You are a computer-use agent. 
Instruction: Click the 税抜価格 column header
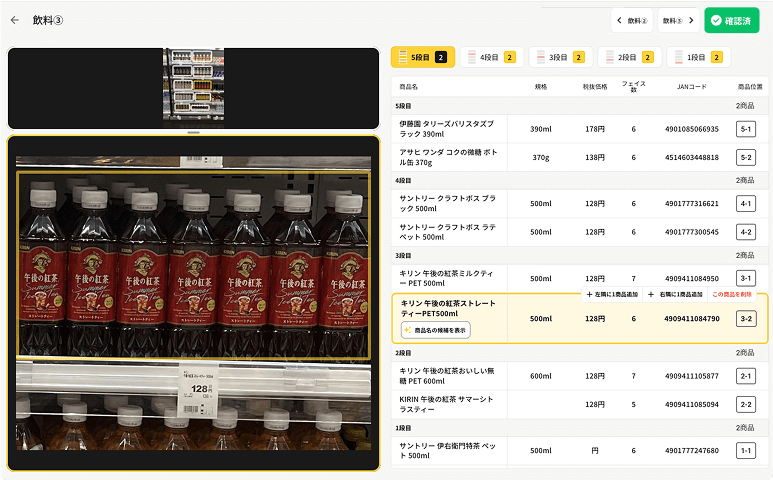[595, 87]
